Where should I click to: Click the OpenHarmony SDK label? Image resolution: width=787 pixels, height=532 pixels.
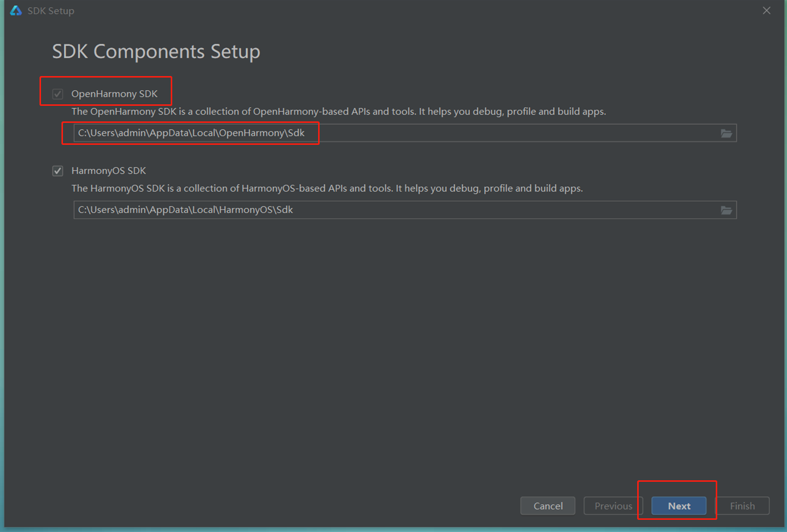(x=114, y=94)
